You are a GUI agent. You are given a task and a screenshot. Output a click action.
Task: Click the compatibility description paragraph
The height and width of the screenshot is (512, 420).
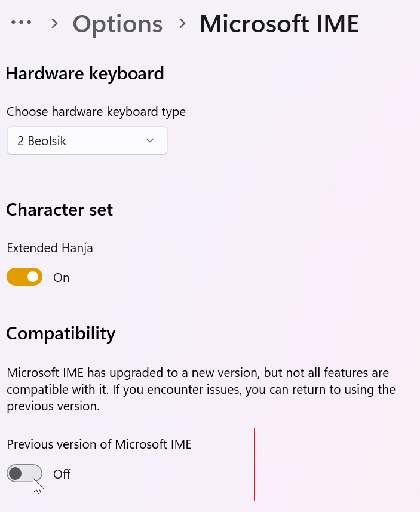201,389
